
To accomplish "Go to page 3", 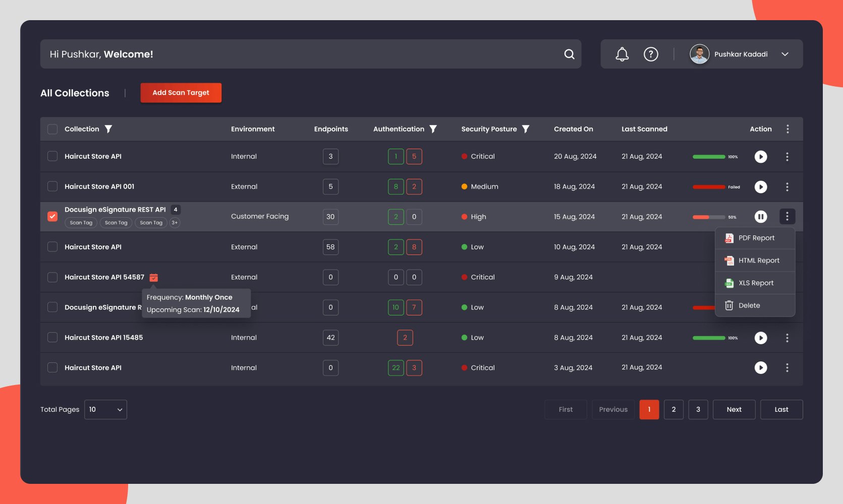I will [x=698, y=409].
